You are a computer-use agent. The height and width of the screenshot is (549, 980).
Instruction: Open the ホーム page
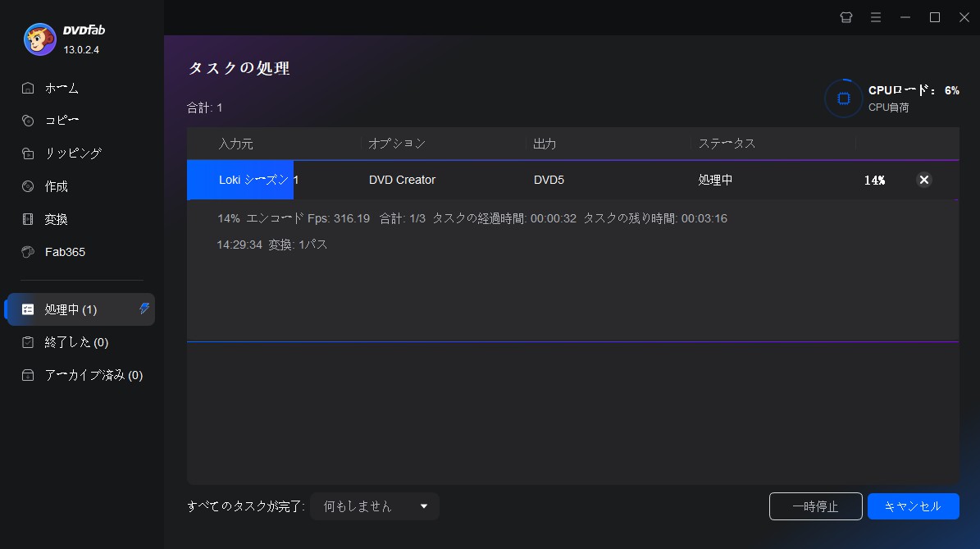pyautogui.click(x=62, y=88)
